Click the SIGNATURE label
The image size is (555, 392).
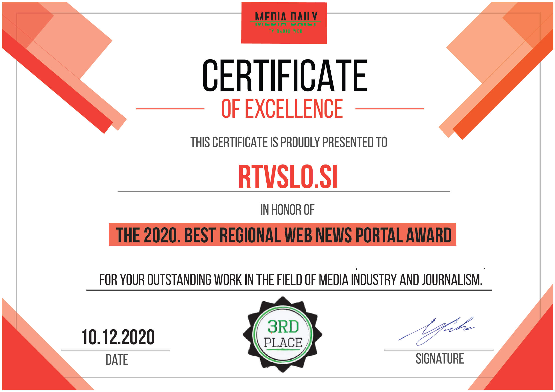pos(440,359)
